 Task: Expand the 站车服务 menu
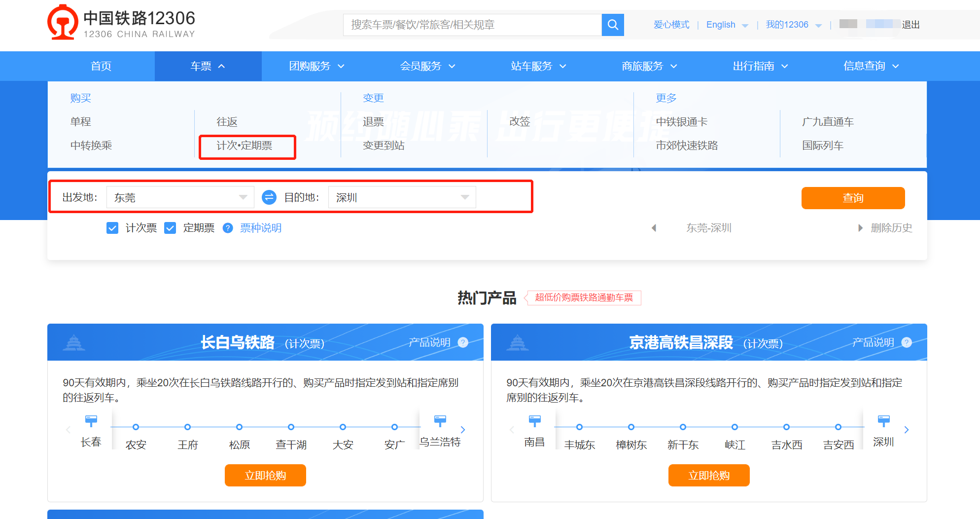point(538,66)
